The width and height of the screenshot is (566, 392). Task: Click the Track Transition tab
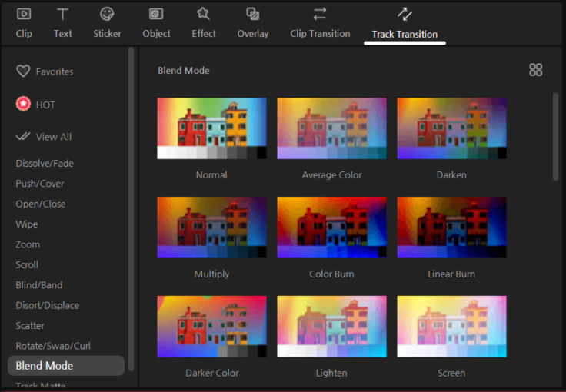[405, 22]
